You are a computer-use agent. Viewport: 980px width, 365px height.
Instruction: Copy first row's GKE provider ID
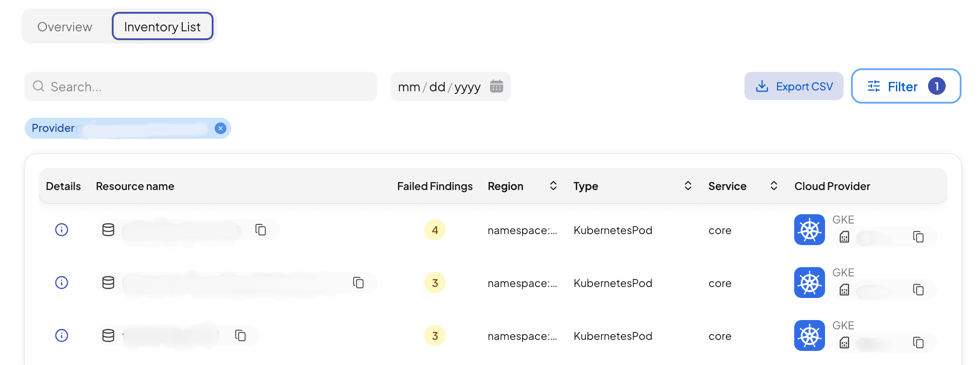tap(918, 237)
